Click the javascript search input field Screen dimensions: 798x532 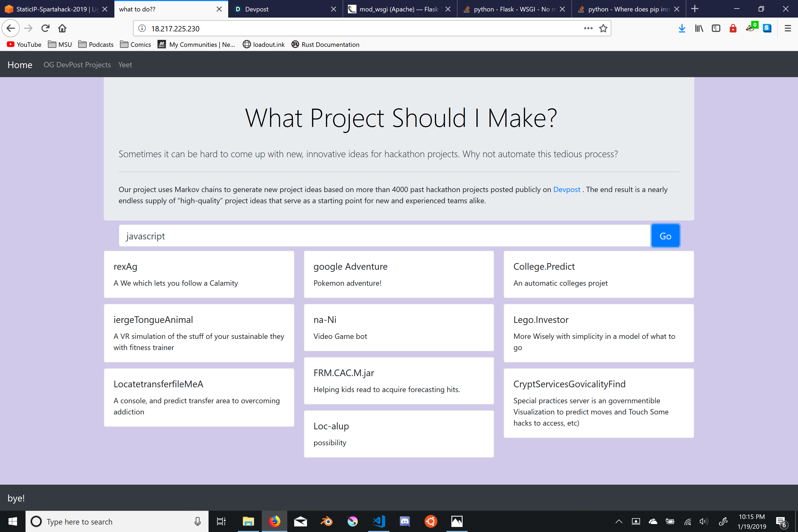[383, 236]
